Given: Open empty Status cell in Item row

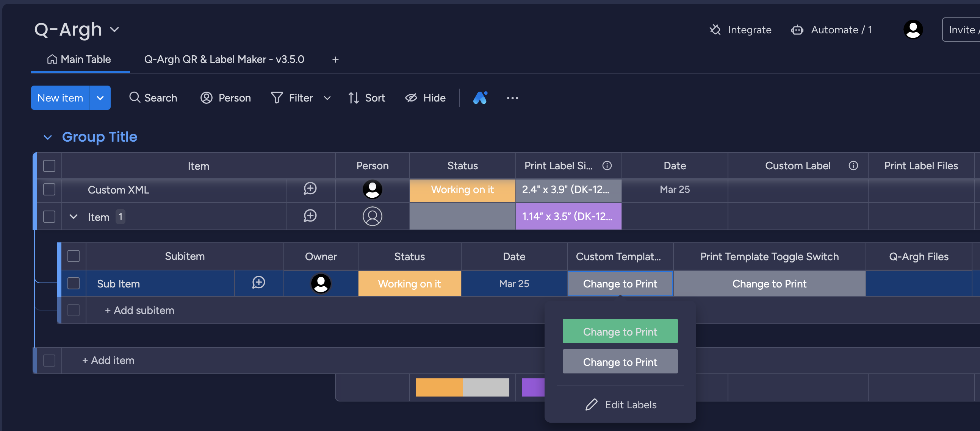Looking at the screenshot, I should (462, 216).
